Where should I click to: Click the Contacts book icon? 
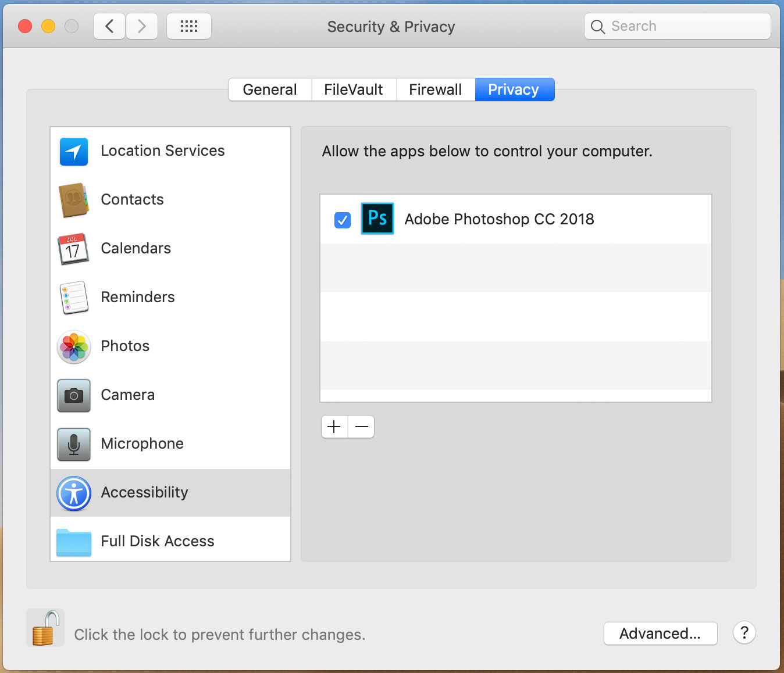click(74, 200)
